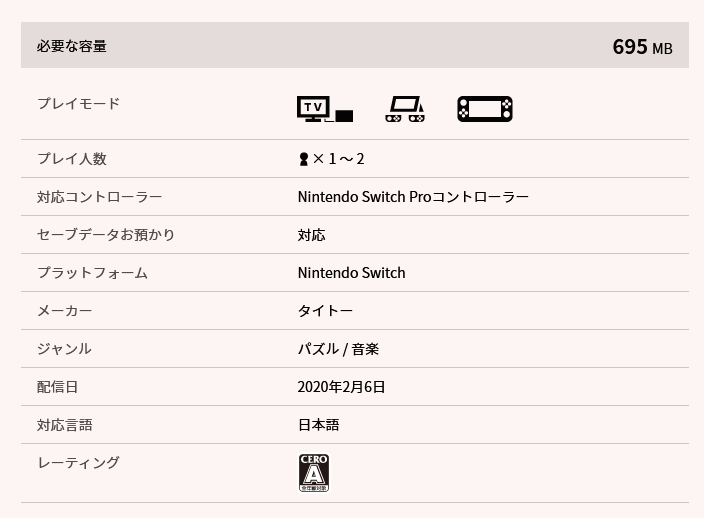
Task: Click the 2020年2月6日 release date
Action: tap(341, 387)
